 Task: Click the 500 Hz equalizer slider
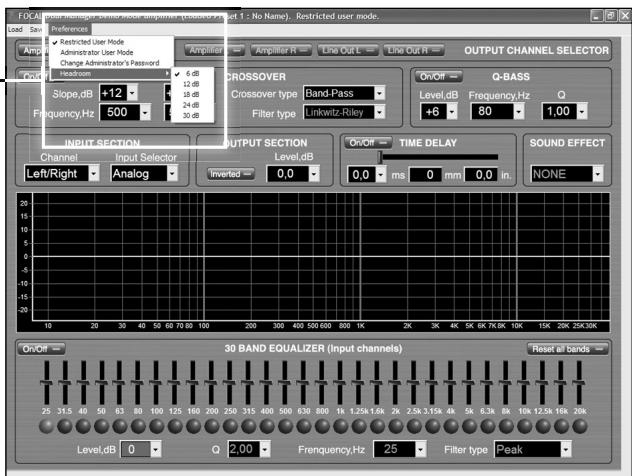click(x=285, y=382)
